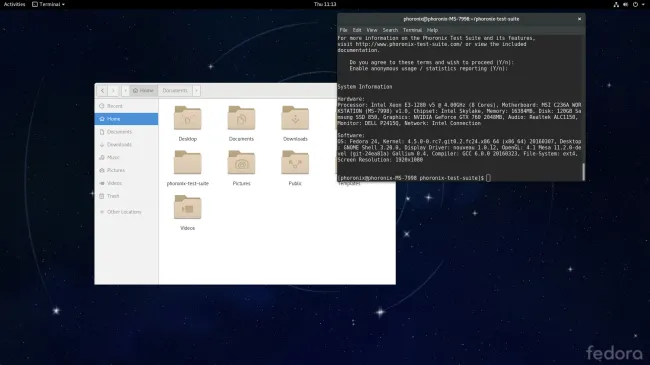Open the Activities overview
650x365 pixels.
(15, 4)
